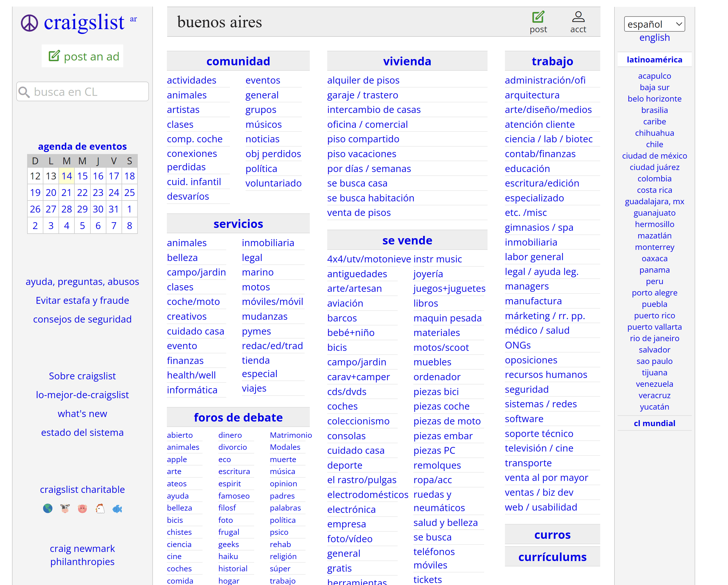Open the acct person icon
Viewport: 728px width, 585px height.
(578, 17)
